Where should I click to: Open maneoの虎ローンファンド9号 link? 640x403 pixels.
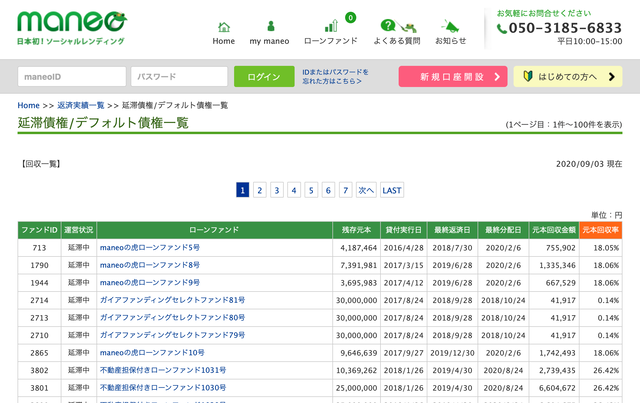(150, 283)
